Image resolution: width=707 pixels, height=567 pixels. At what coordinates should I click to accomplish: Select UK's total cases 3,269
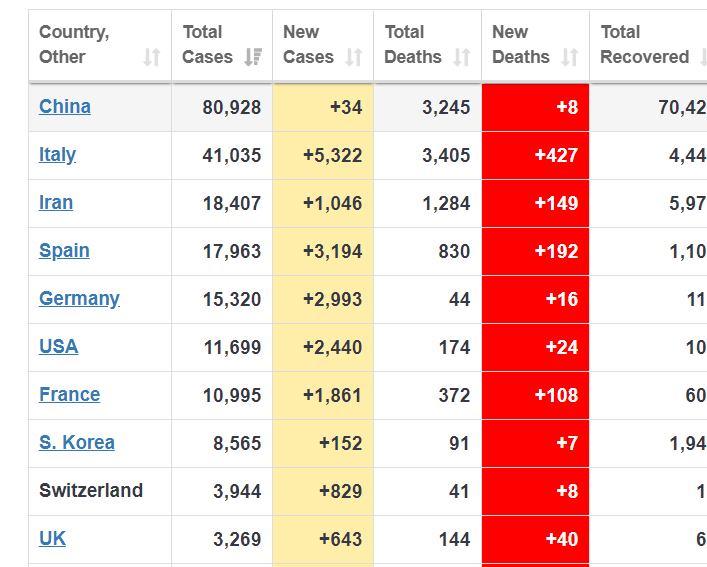tap(237, 540)
